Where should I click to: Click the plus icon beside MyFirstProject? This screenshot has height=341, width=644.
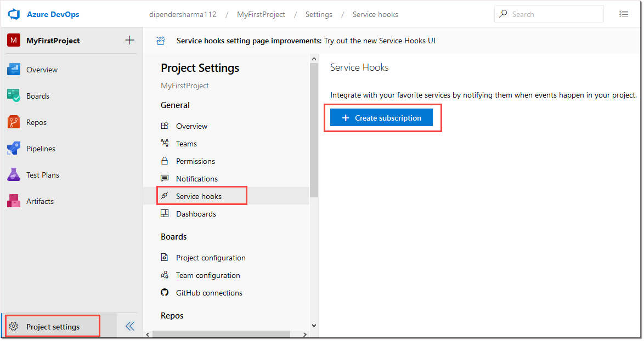(129, 40)
